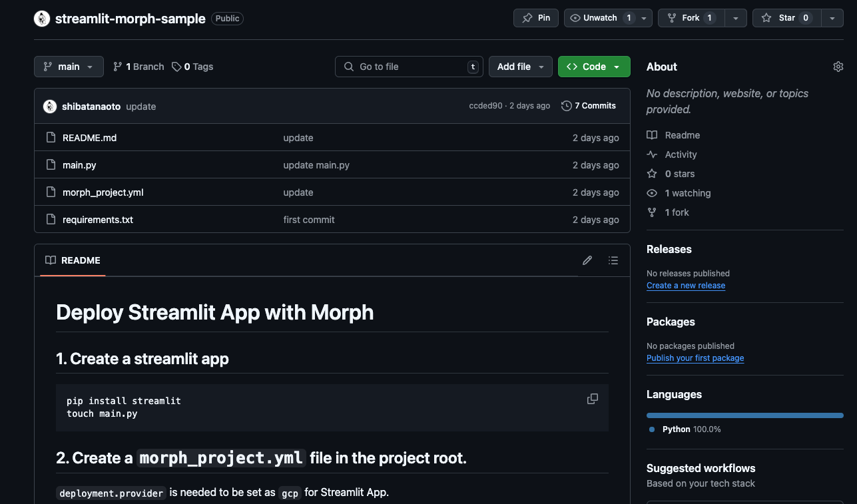Image resolution: width=857 pixels, height=504 pixels.
Task: Open the repository owner avatar
Action: point(42,19)
